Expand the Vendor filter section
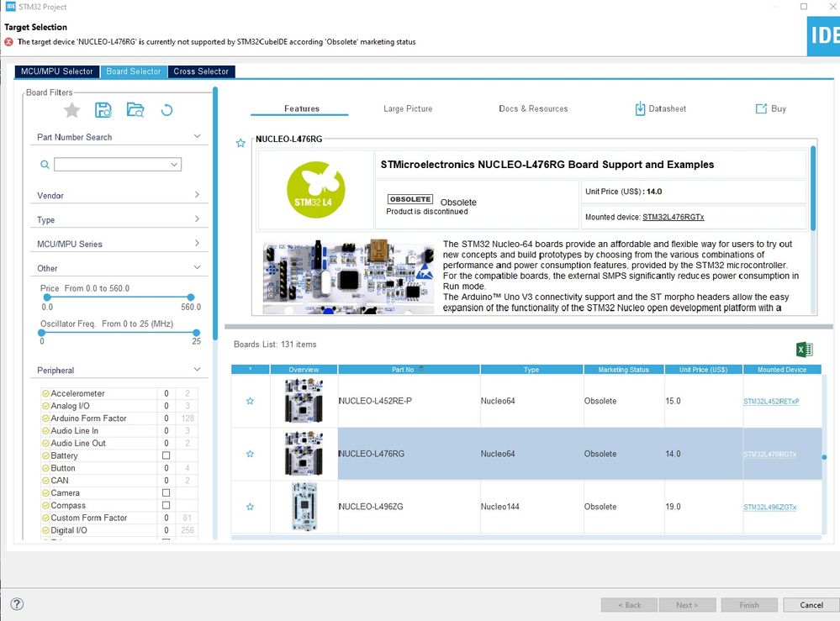This screenshot has height=621, width=840. coord(197,195)
